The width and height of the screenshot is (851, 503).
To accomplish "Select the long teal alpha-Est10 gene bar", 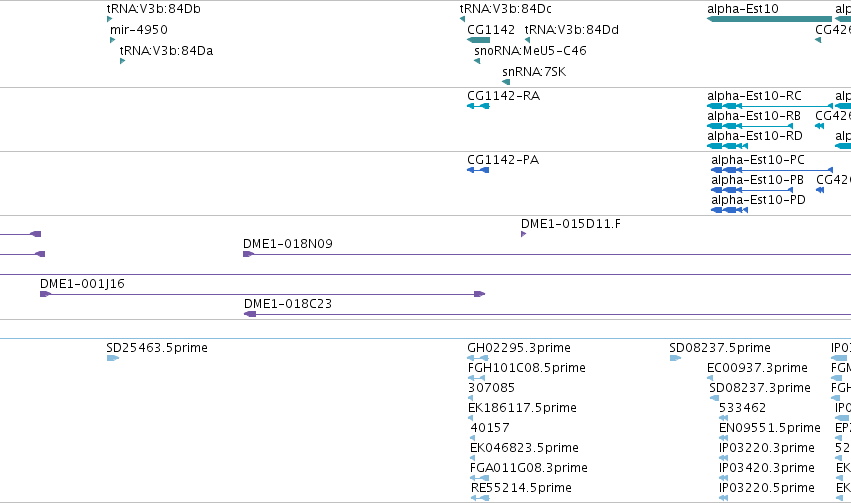I will (769, 19).
